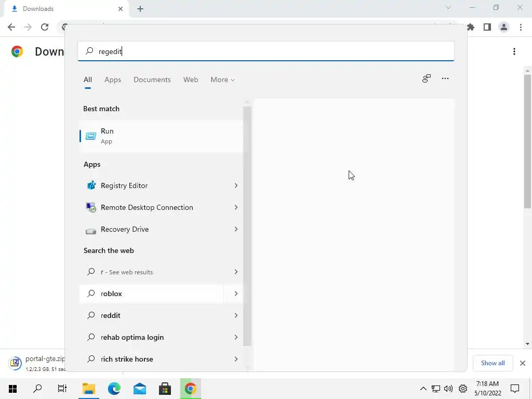The width and height of the screenshot is (532, 399).
Task: Close the Downloads tab
Action: click(121, 9)
